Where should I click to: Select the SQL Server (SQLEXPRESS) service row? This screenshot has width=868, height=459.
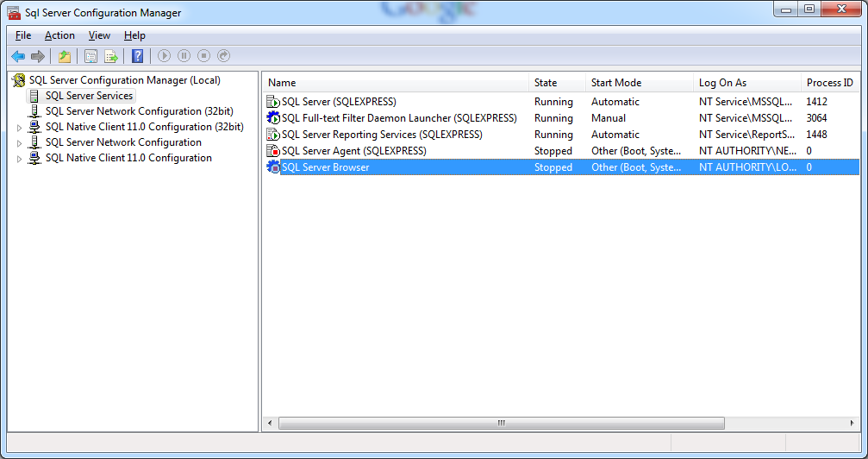(x=561, y=102)
